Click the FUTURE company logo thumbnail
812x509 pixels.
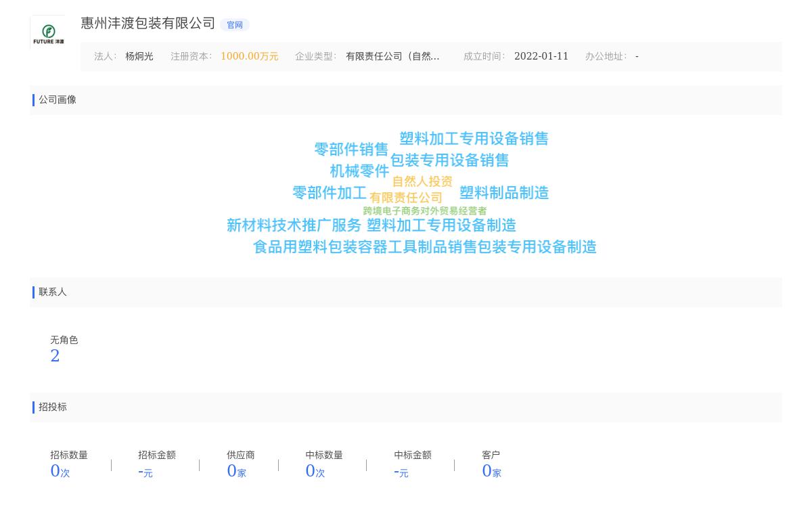(x=48, y=32)
